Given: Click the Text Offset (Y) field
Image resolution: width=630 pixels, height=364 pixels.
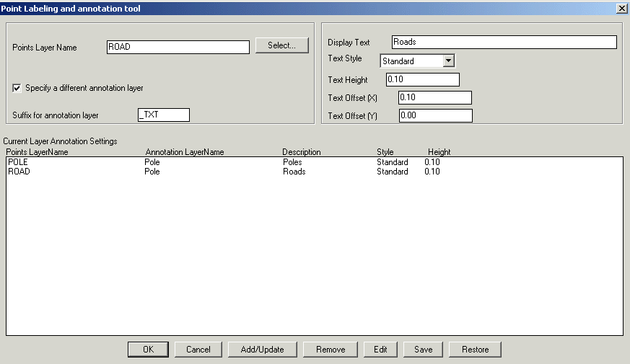Looking at the screenshot, I should coord(434,115).
